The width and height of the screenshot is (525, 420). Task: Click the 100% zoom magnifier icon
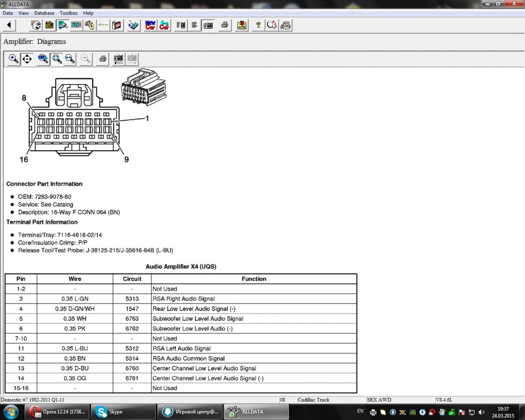(x=44, y=59)
